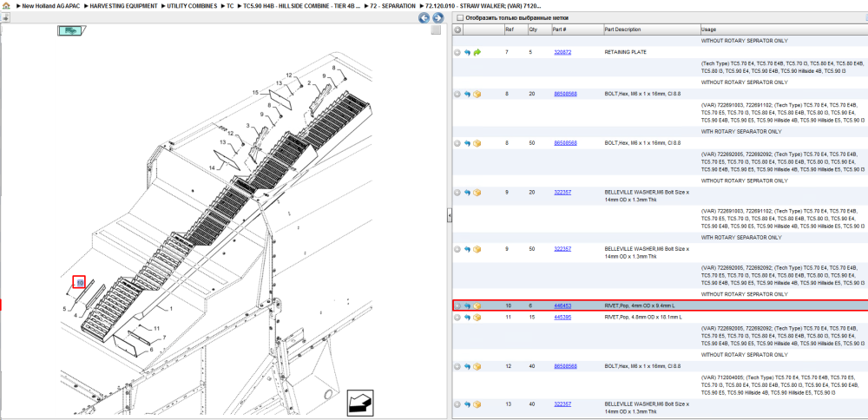
Task: Click box icon on highlighted RIVET 446453 row
Action: 477,305
